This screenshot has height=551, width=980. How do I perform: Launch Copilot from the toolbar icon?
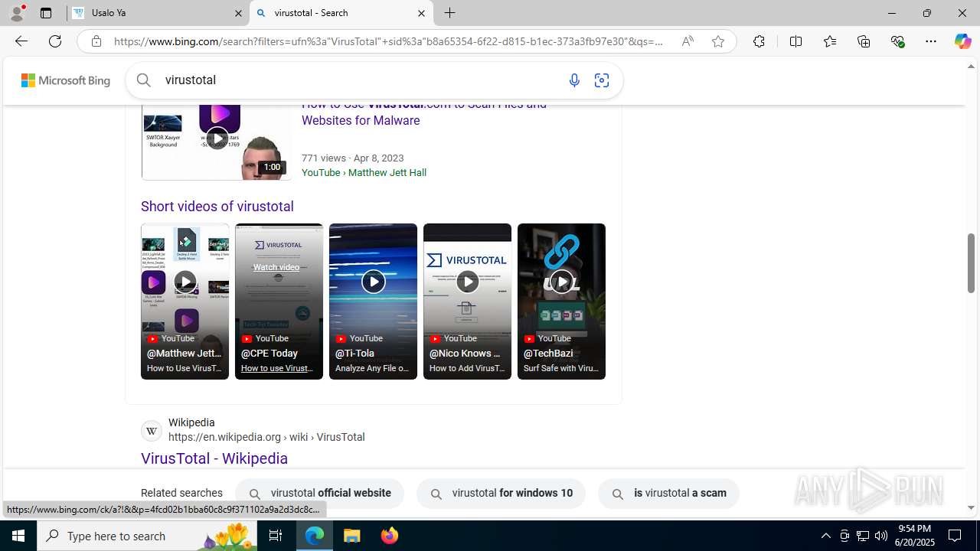click(962, 41)
